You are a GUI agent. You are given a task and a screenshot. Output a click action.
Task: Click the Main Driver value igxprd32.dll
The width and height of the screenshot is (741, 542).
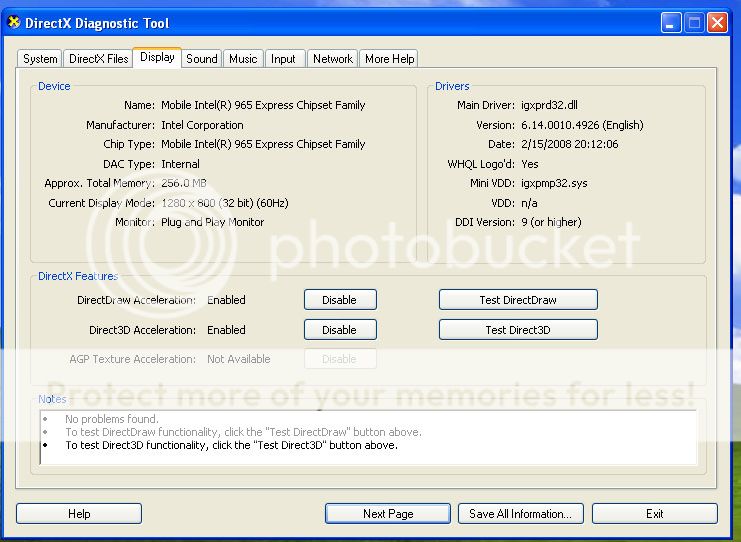[x=549, y=105]
